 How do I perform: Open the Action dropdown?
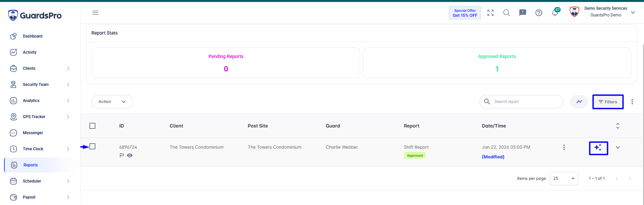point(112,102)
